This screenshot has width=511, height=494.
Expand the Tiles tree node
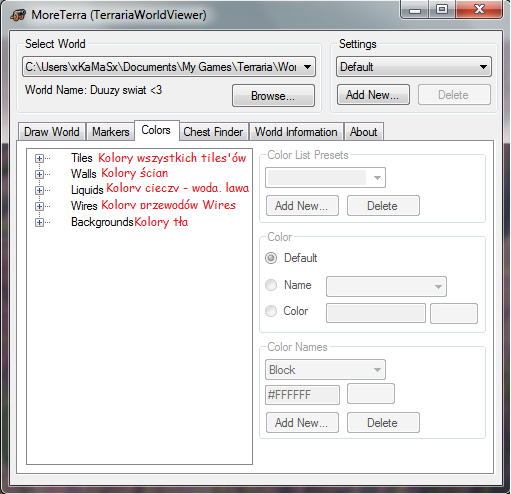tap(39, 158)
